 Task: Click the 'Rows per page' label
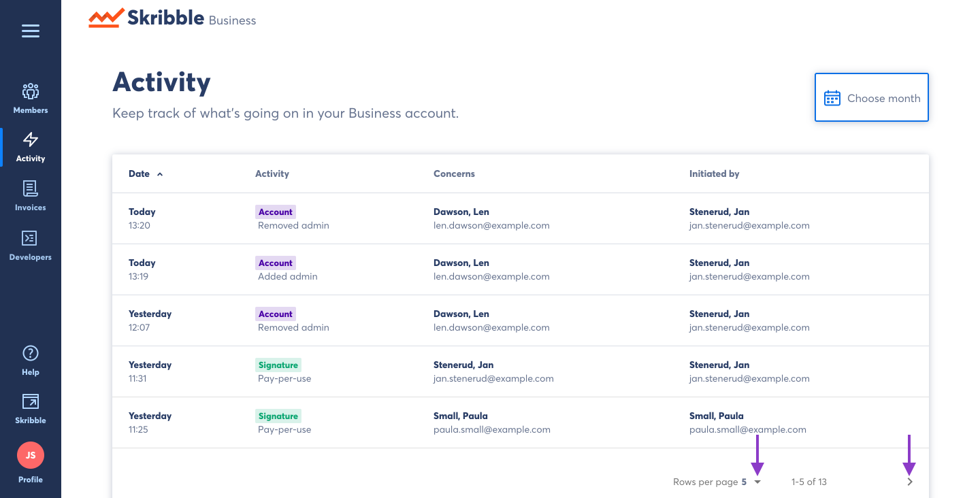[706, 482]
